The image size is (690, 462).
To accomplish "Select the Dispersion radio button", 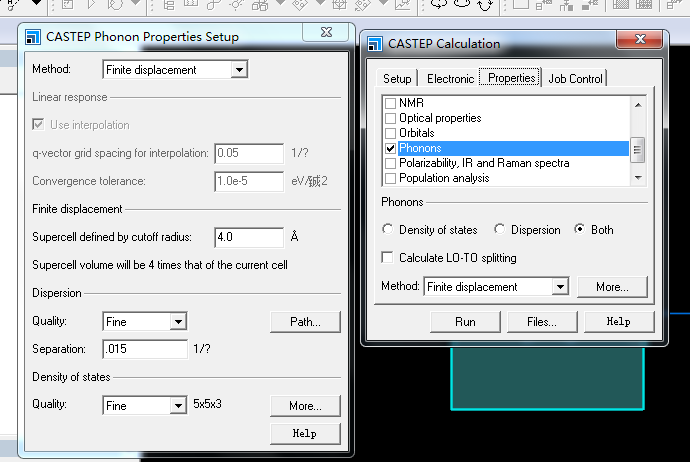I will pos(499,229).
